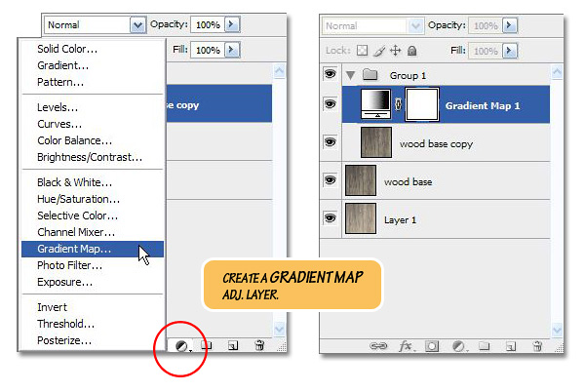
Task: Click Fill 100% field in panel with menu
Action: 208,50
